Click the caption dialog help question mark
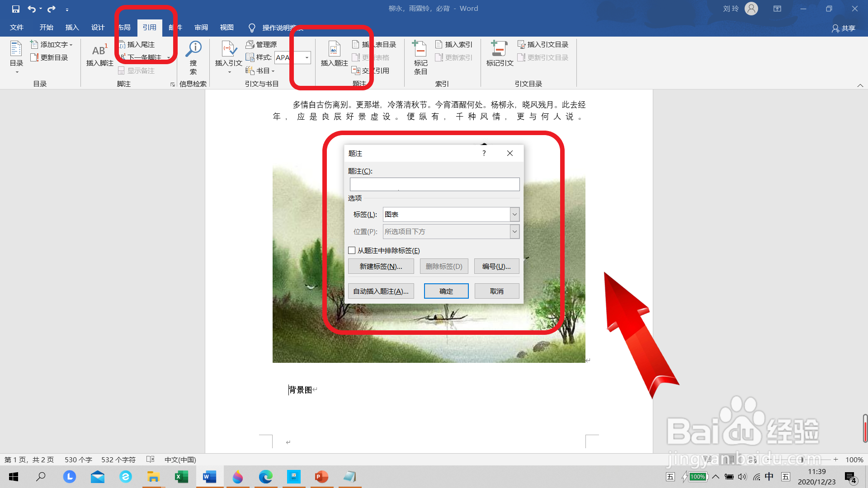The height and width of the screenshot is (488, 868). coord(484,153)
